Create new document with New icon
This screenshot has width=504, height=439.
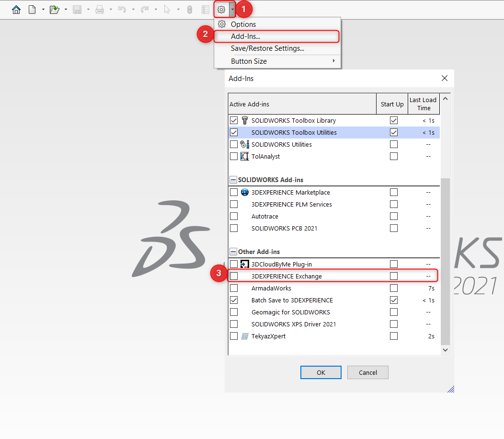tap(32, 10)
